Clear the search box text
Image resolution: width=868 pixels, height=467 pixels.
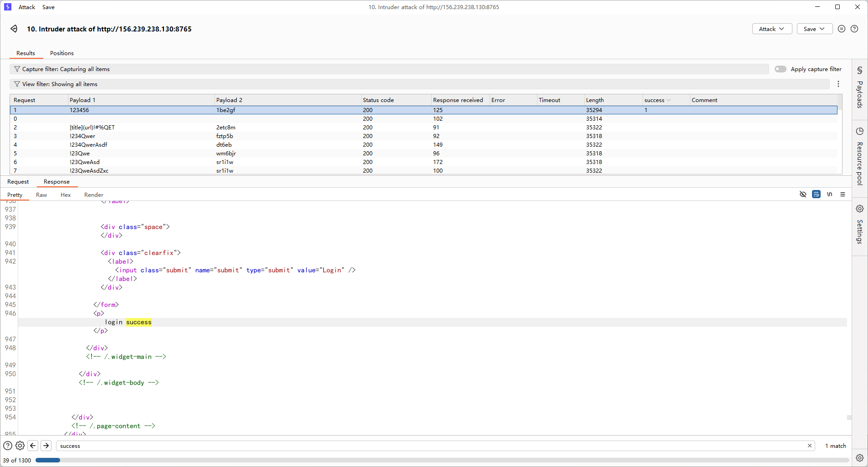pyautogui.click(x=810, y=446)
